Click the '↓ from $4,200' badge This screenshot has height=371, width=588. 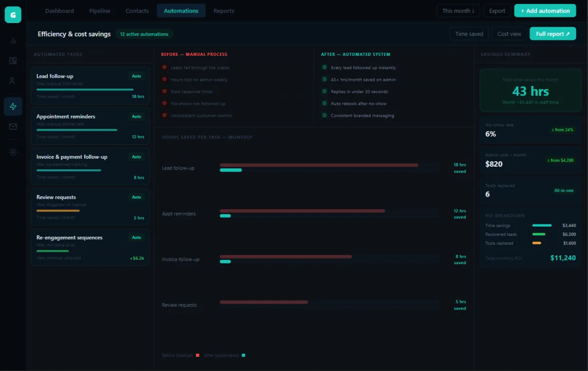(560, 160)
